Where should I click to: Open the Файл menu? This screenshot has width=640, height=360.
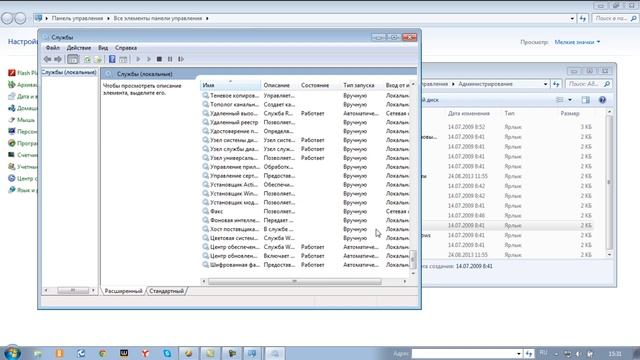(x=53, y=48)
